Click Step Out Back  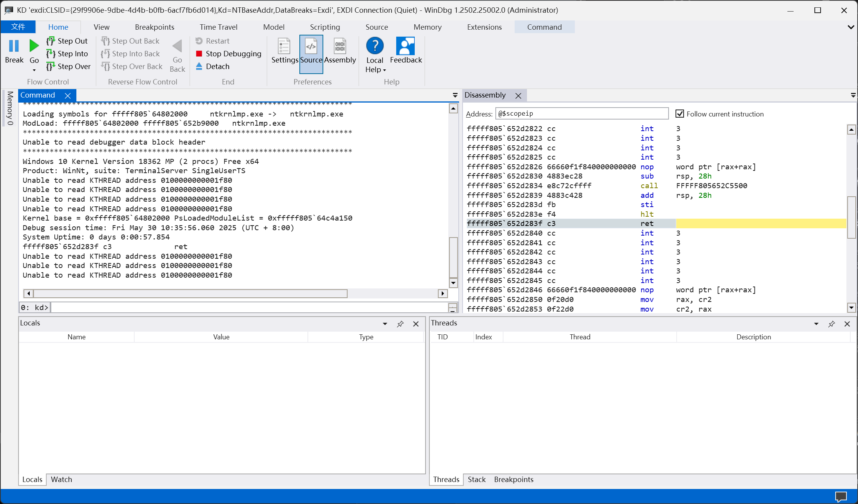tap(130, 41)
